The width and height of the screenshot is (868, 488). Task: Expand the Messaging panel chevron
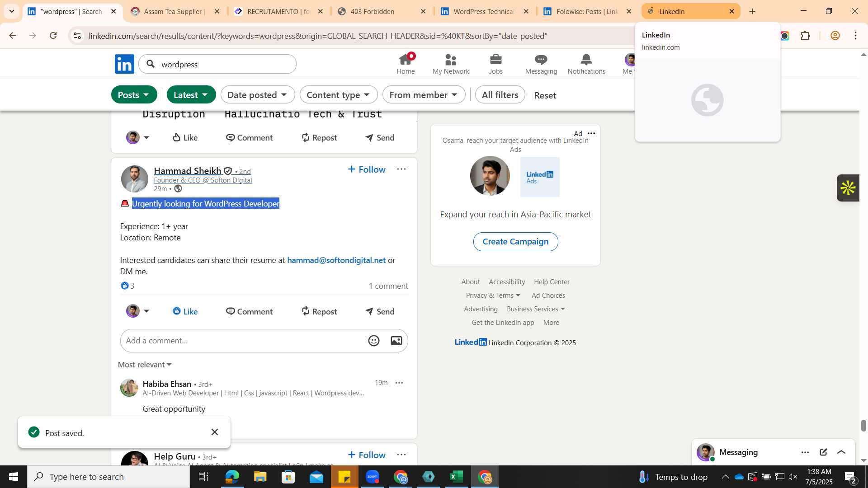click(841, 452)
